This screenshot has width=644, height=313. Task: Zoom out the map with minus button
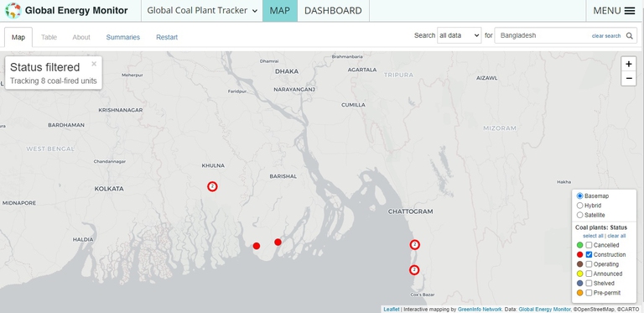[628, 78]
